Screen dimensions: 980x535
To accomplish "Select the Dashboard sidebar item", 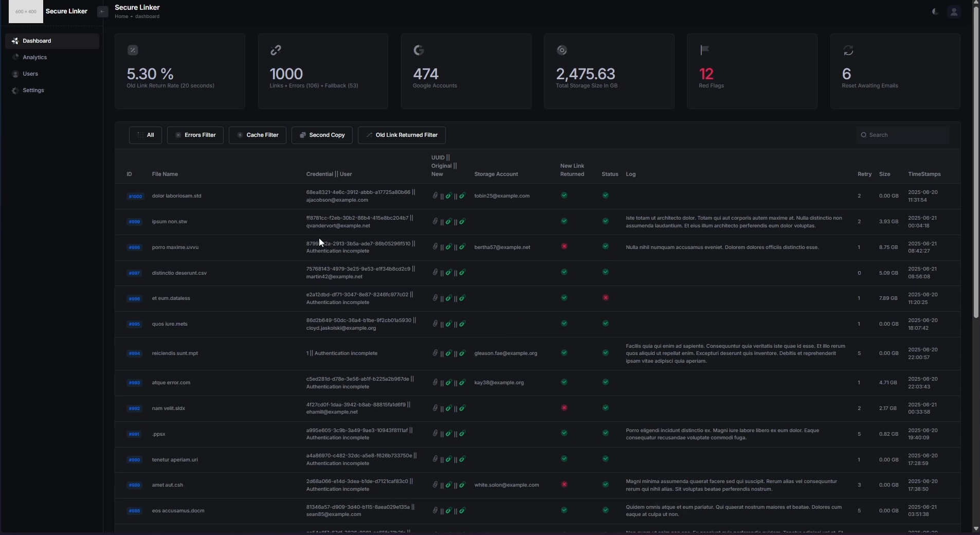I will pos(36,41).
